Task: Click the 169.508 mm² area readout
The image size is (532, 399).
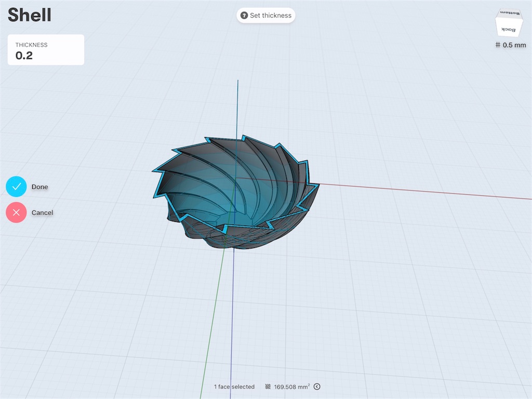Action: point(292,387)
